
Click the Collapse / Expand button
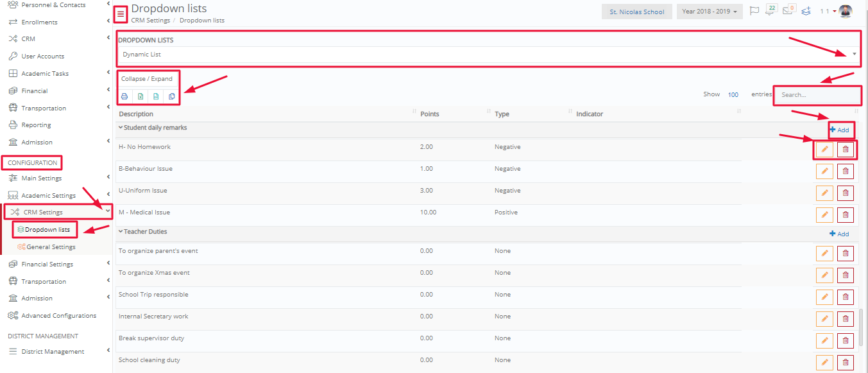click(x=147, y=79)
